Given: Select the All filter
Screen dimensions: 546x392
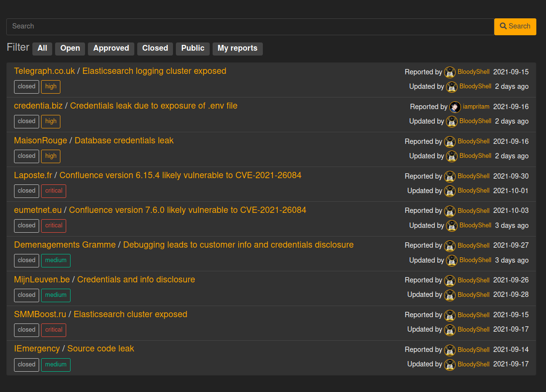Looking at the screenshot, I should pos(42,48).
